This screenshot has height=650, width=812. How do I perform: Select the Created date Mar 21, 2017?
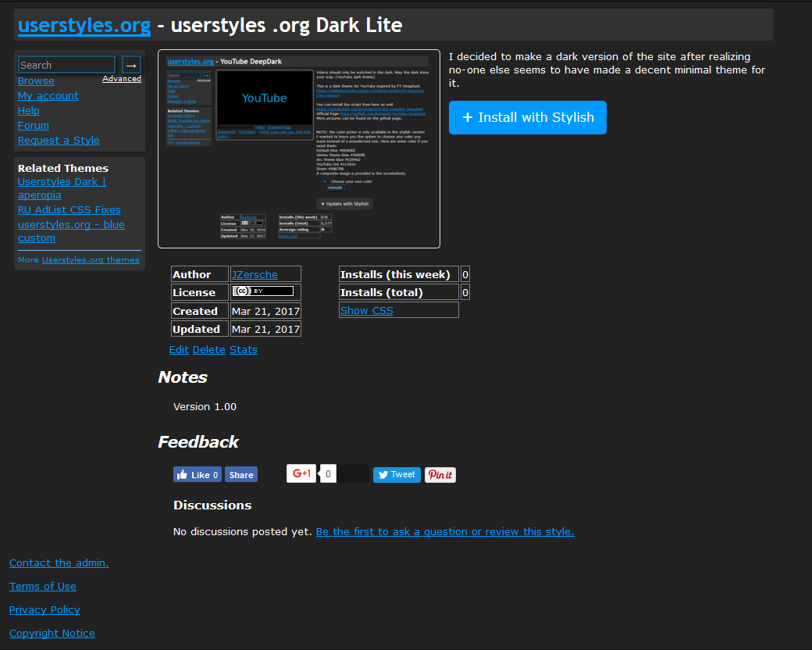[265, 311]
